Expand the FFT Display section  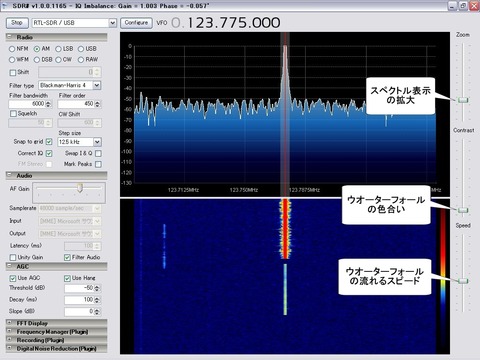10,323
